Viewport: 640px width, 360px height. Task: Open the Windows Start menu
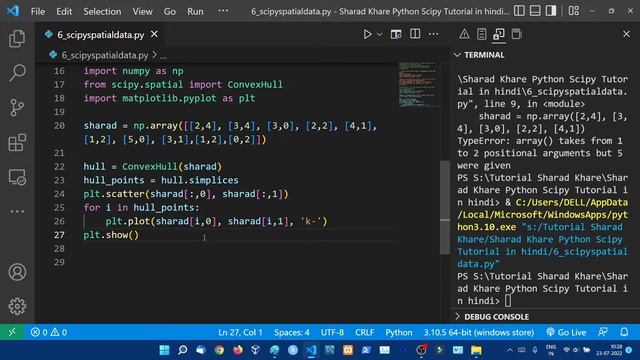tap(164, 350)
